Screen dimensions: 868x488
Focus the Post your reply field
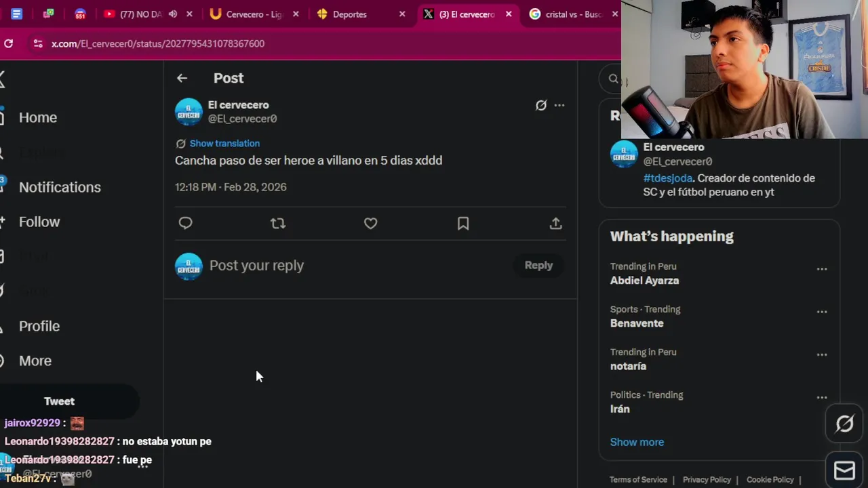tap(359, 266)
